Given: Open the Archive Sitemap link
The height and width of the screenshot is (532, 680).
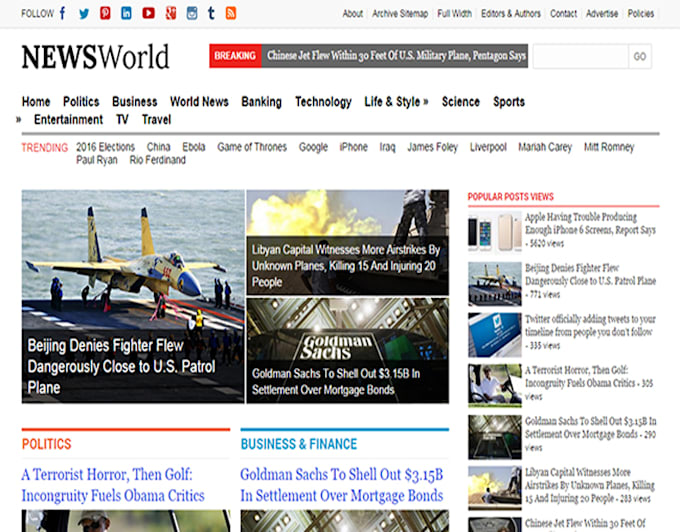Looking at the screenshot, I should click(x=400, y=14).
